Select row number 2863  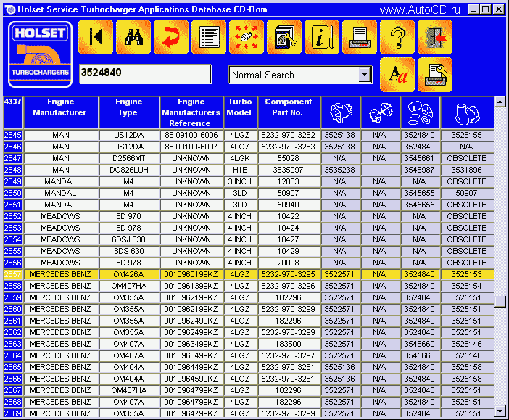pyautogui.click(x=13, y=344)
